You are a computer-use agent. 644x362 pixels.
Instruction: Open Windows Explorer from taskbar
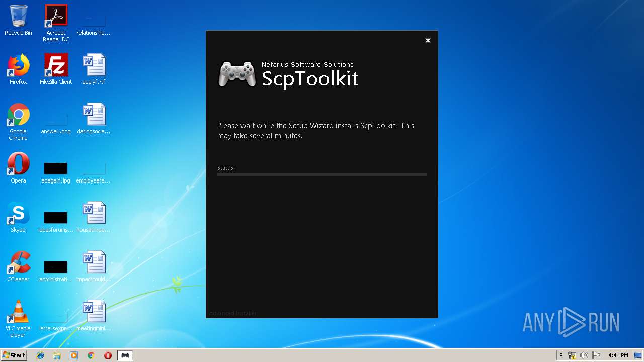pos(57,355)
